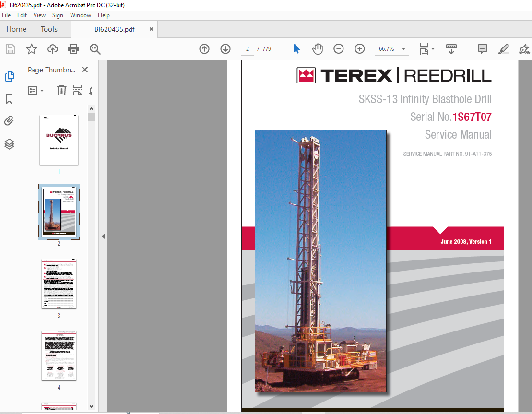Close the BI620435.pdf tab

tap(151, 29)
